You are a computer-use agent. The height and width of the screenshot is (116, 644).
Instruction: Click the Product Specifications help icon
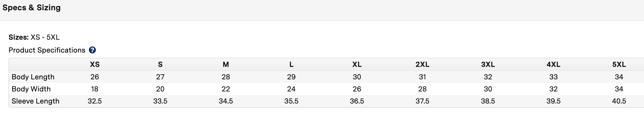[x=92, y=50]
